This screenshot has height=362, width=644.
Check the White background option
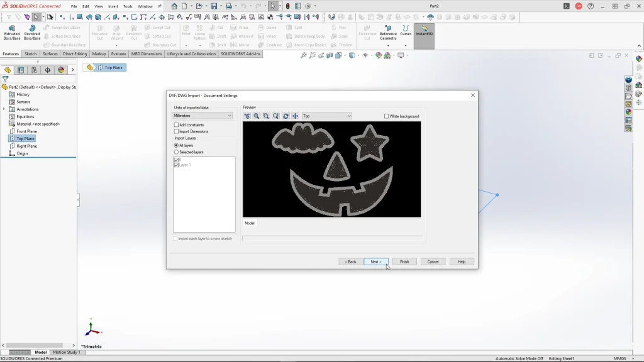[386, 116]
